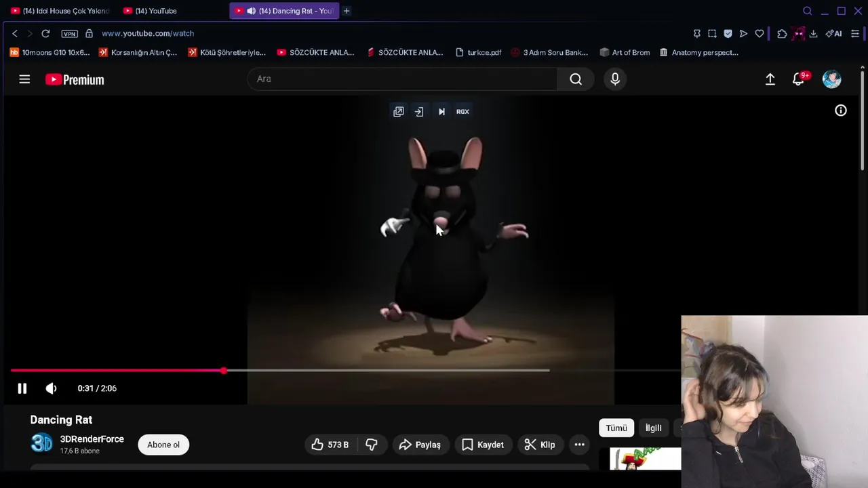This screenshot has width=868, height=488.
Task: Open the extensions puzzle icon
Action: click(782, 33)
